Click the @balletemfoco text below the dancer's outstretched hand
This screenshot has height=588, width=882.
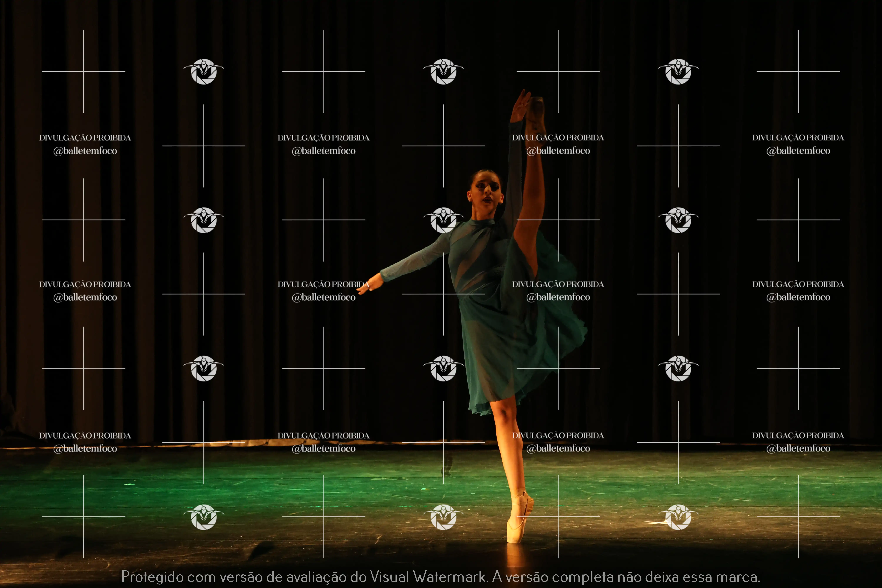324,297
